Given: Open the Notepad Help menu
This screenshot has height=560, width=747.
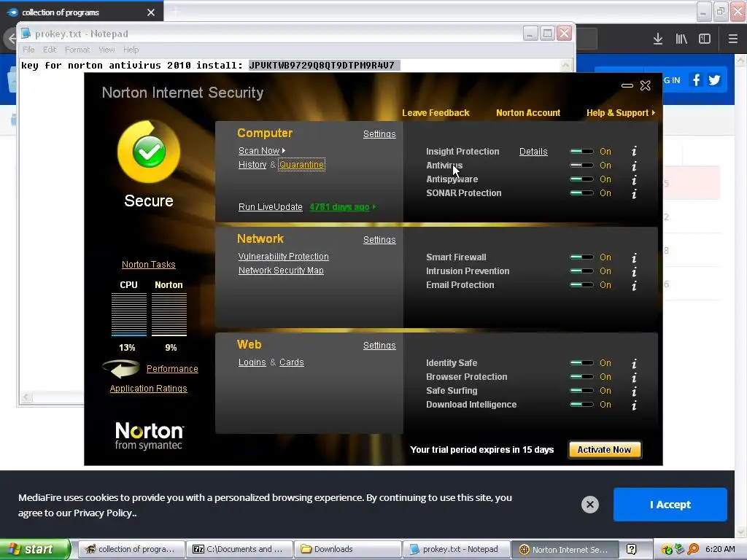Looking at the screenshot, I should click(131, 50).
